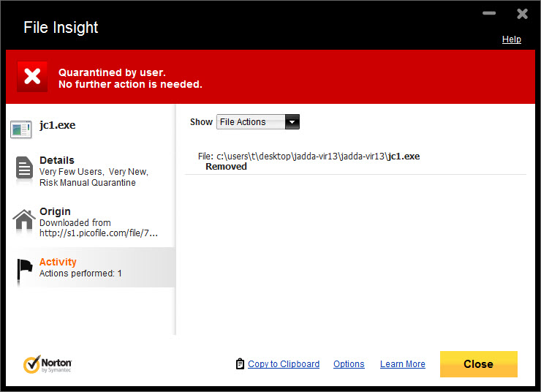The height and width of the screenshot is (392, 541).
Task: Open the Options link
Action: [349, 364]
